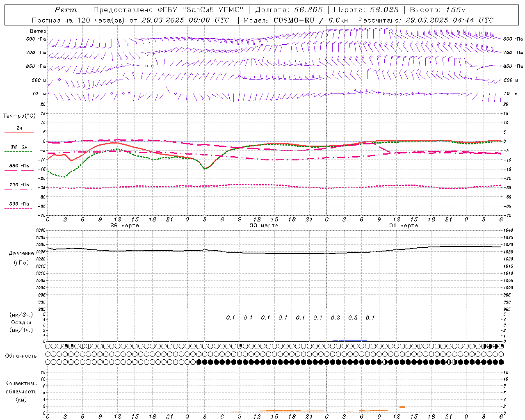525x420 pixels.
Task: Click the 'Рассчитано: 29.03.2025 04:44 UTC' text
Action: (x=426, y=20)
